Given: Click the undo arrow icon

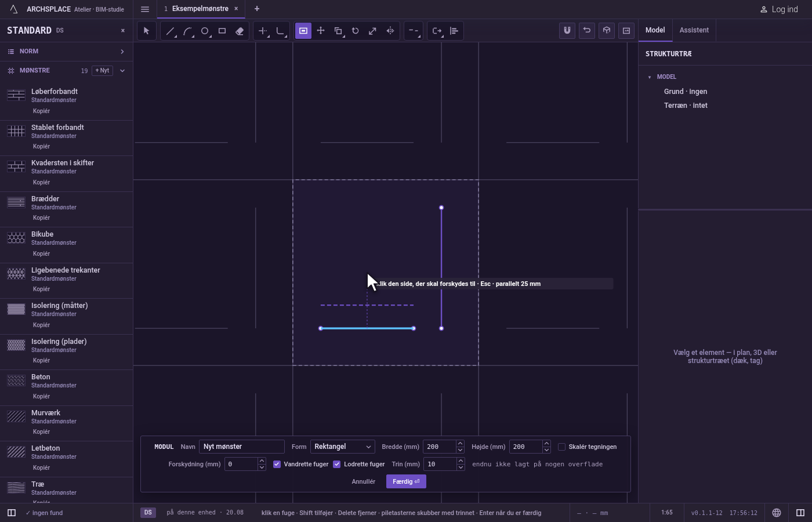Looking at the screenshot, I should (587, 31).
